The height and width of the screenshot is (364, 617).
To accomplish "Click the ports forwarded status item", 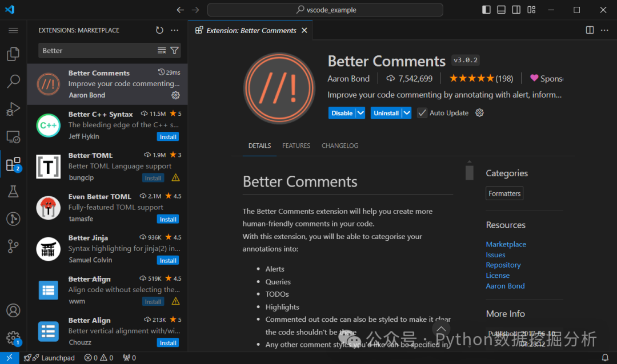I will pos(129,358).
